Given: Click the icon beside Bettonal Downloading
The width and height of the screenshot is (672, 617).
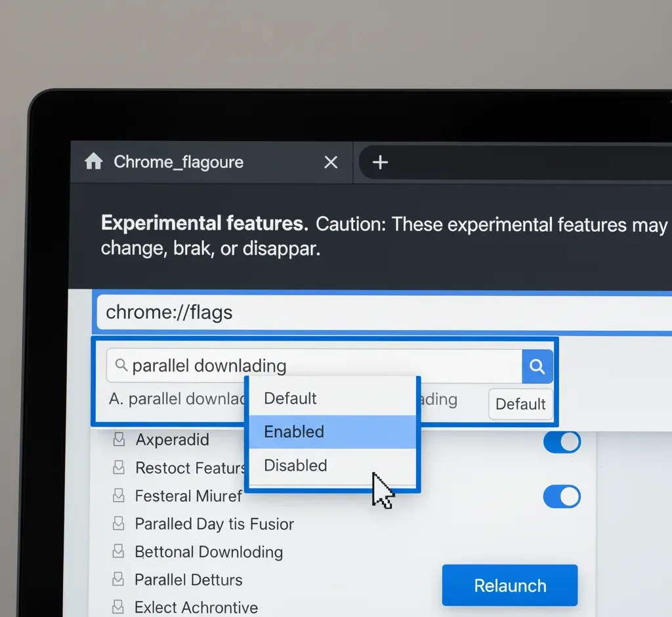Looking at the screenshot, I should (119, 552).
